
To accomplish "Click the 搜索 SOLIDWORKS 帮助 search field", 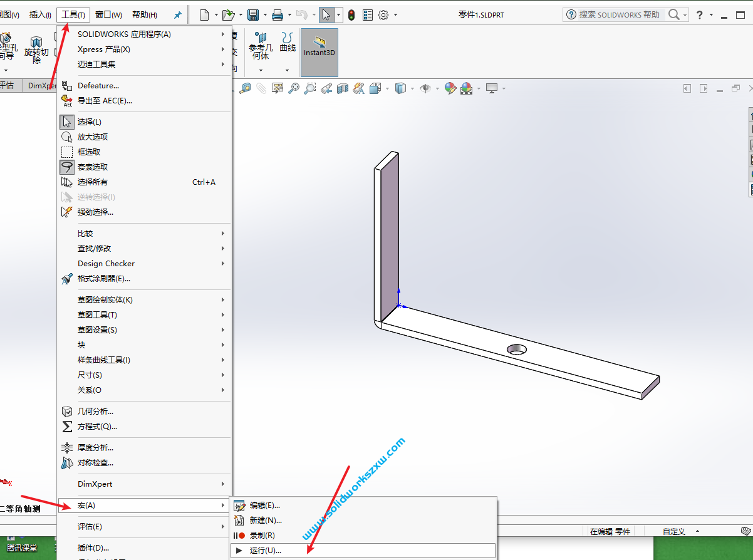I will click(x=620, y=14).
